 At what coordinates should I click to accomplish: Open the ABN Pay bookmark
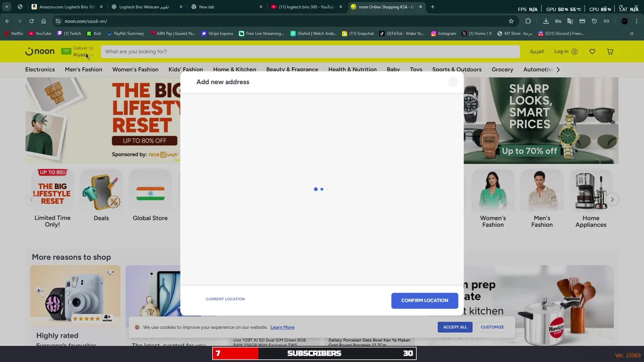click(x=173, y=33)
